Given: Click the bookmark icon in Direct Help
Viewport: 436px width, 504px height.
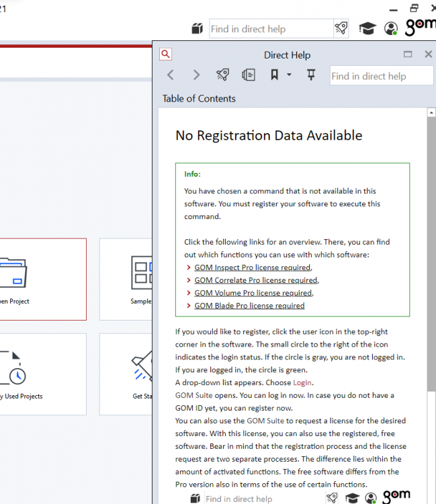Looking at the screenshot, I should tap(274, 75).
